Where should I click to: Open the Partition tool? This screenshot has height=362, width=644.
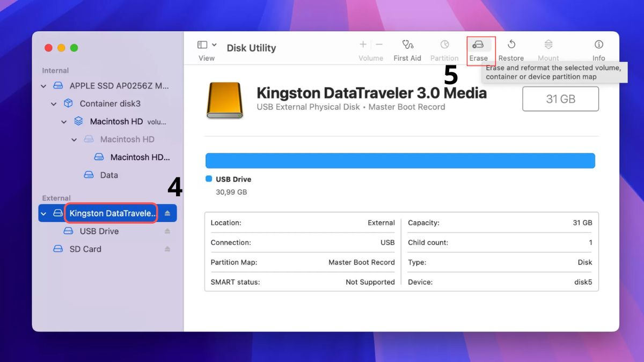tap(444, 48)
